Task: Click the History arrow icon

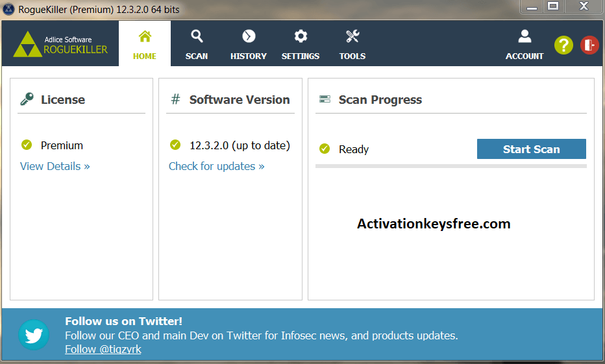Action: [x=249, y=36]
